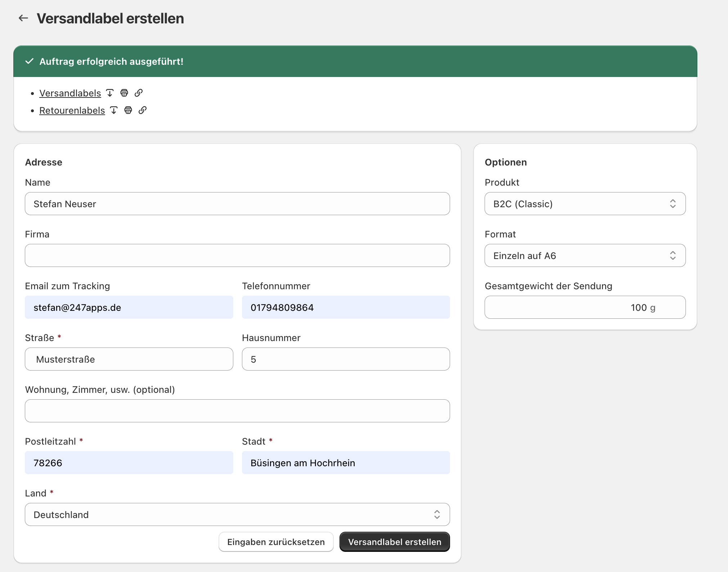Open the Land country dropdown
The image size is (728, 572).
click(237, 514)
